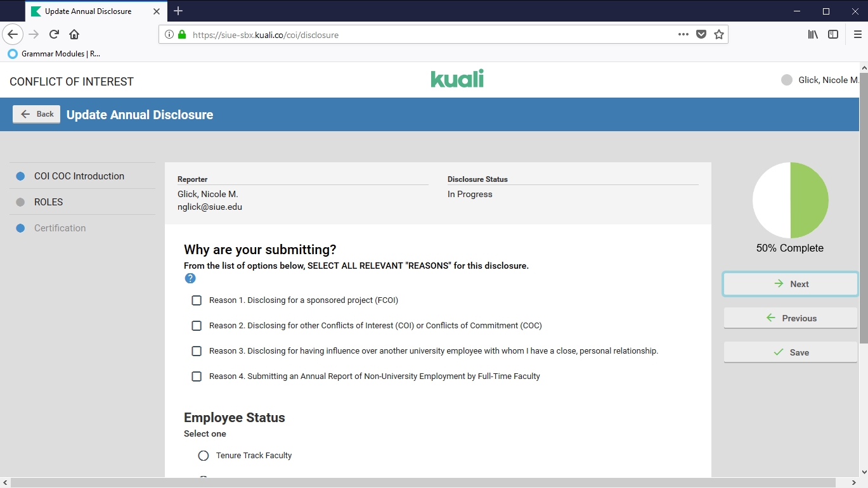
Task: Reload the page with the refresh icon
Action: tap(55, 34)
